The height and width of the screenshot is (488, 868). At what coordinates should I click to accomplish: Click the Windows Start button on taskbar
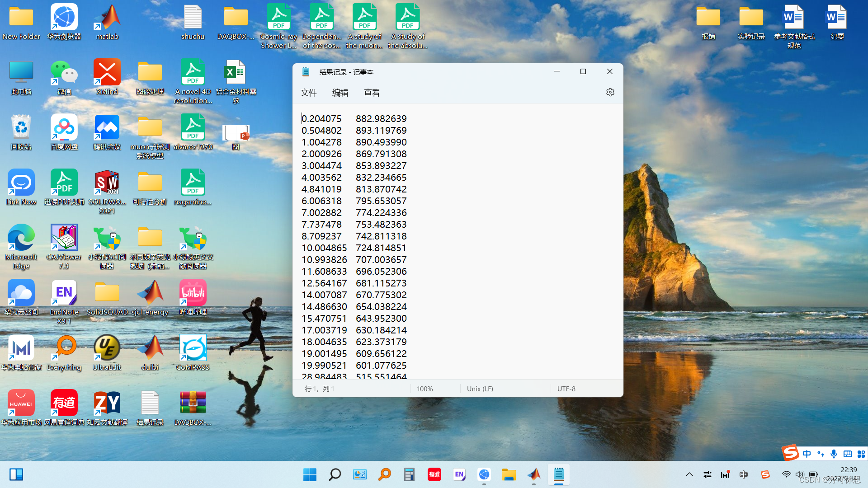310,474
